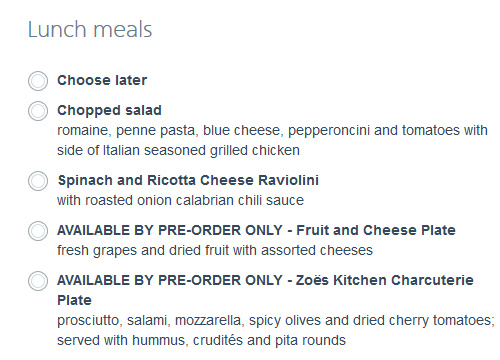Click the "romaine, penne pasta, blue cheese" description line

272,131
